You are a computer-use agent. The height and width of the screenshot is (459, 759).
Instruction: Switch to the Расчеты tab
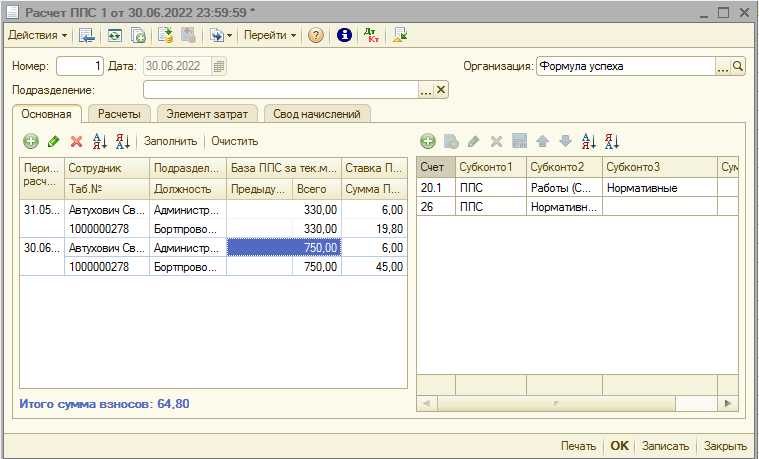click(119, 114)
